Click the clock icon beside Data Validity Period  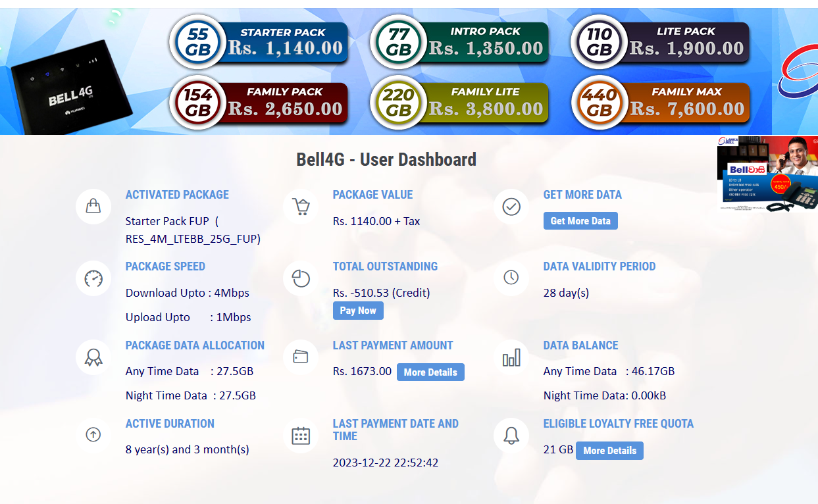click(511, 278)
